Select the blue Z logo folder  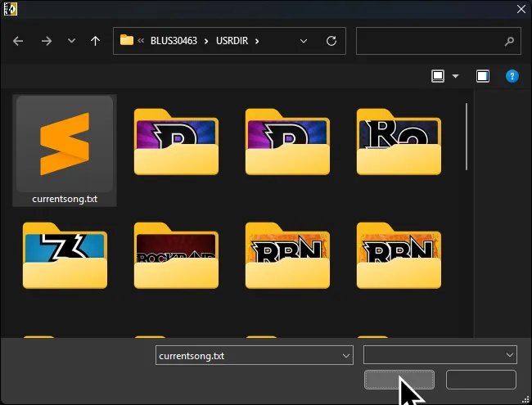[65, 255]
